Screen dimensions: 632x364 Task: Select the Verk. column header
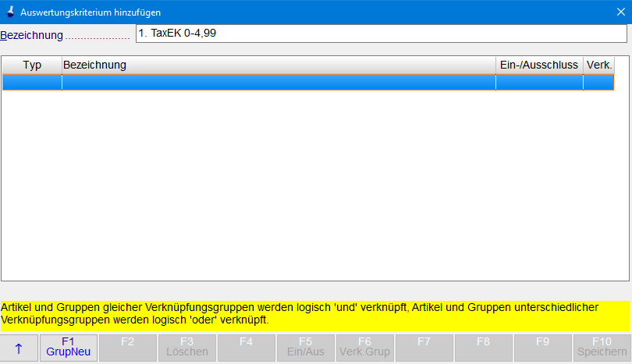pyautogui.click(x=598, y=65)
